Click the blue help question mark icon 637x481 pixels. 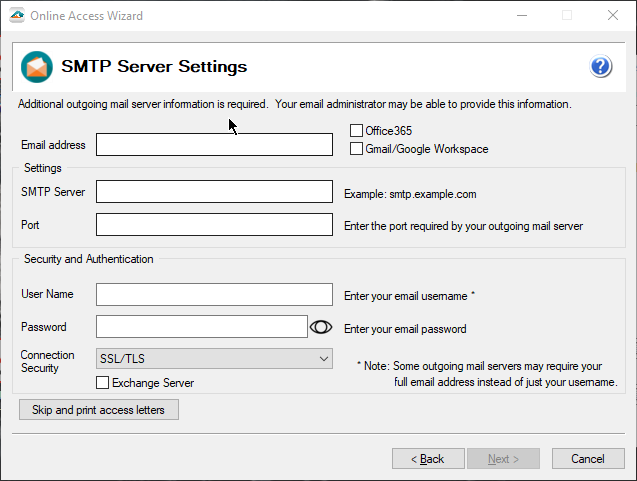pyautogui.click(x=600, y=67)
